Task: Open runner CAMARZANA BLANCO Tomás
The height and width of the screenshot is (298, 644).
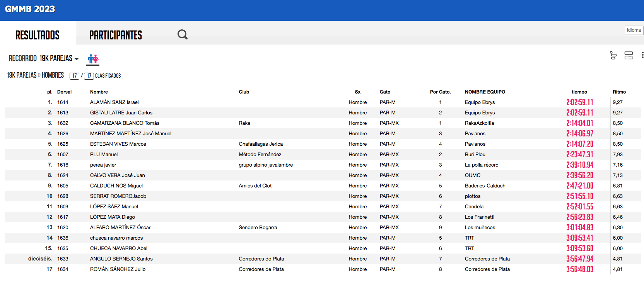Action: coord(125,123)
